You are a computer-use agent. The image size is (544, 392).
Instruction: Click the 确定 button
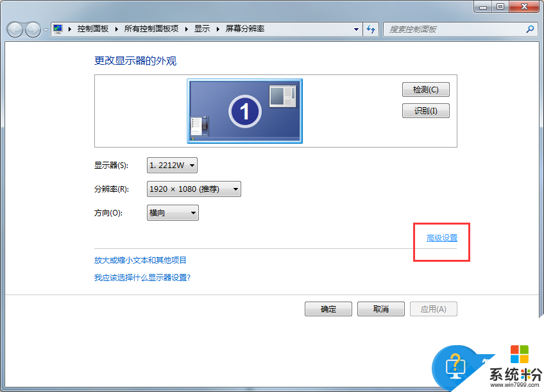328,309
